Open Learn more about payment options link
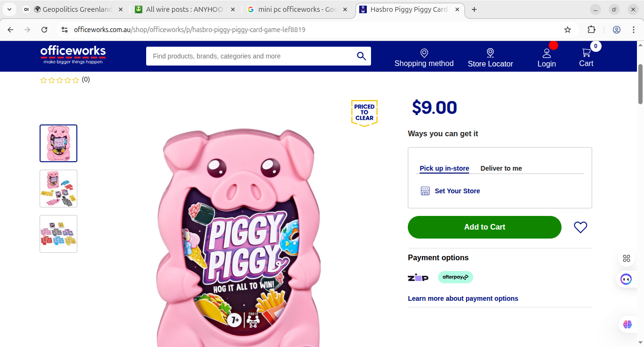644x347 pixels. click(x=463, y=298)
